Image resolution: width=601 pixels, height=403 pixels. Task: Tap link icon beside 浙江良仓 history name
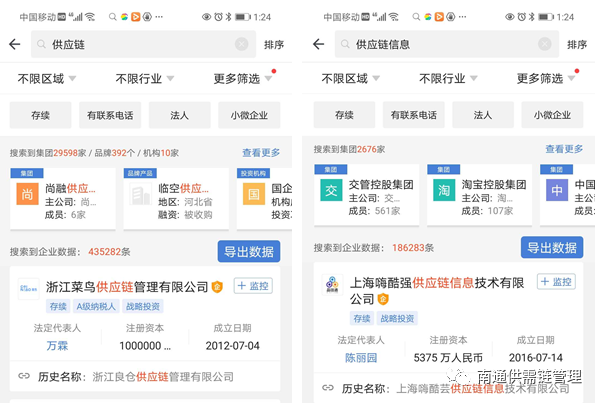pyautogui.click(x=24, y=376)
